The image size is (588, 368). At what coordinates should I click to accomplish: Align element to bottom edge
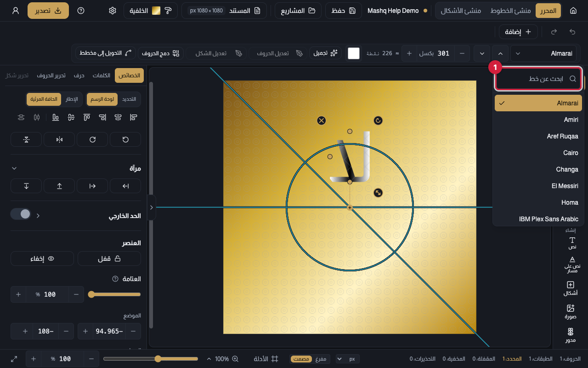point(56,117)
